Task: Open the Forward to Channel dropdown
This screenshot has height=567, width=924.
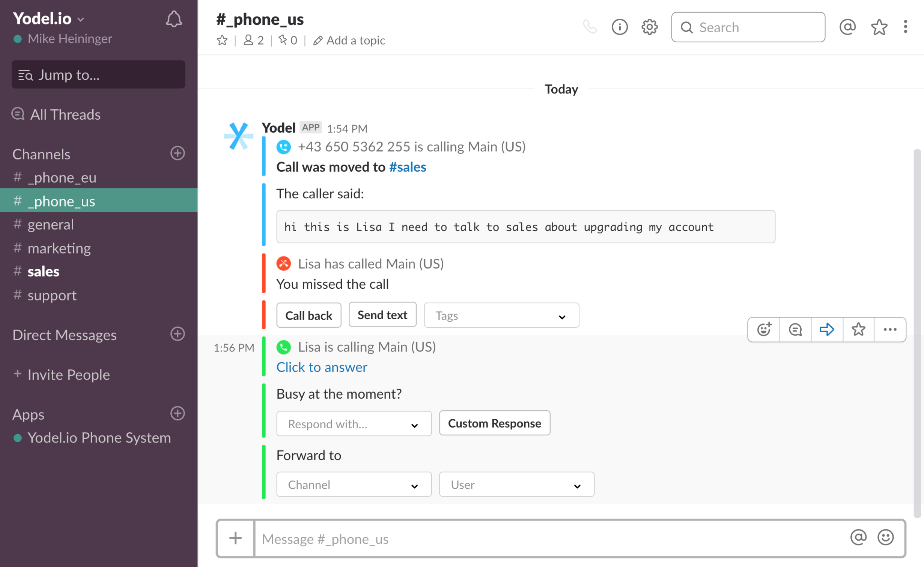Action: pos(354,485)
